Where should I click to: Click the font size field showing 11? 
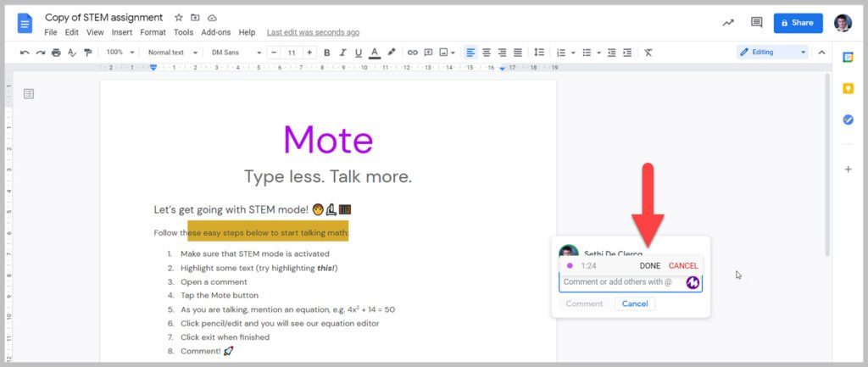(x=292, y=53)
